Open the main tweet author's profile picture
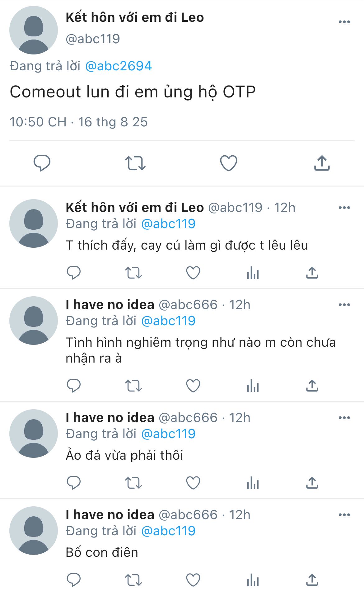The height and width of the screenshot is (591, 364). click(x=34, y=30)
